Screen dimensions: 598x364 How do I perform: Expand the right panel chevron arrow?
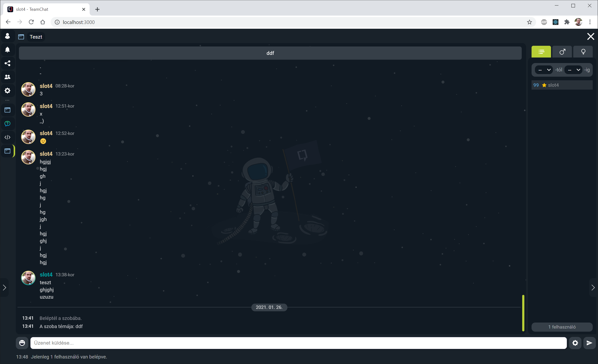tap(593, 287)
